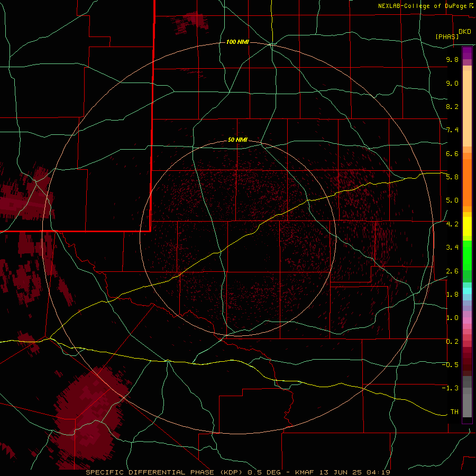Click the long peach band of the color bar
476x476 pixels.
(467, 108)
